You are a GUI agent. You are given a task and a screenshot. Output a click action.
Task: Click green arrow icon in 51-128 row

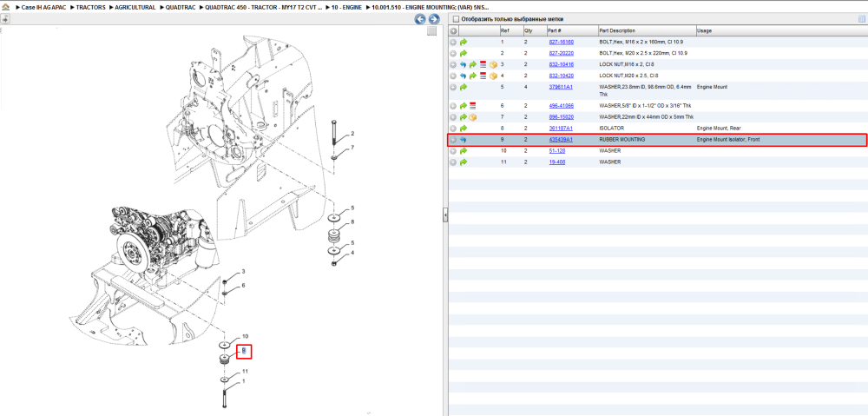pyautogui.click(x=464, y=150)
